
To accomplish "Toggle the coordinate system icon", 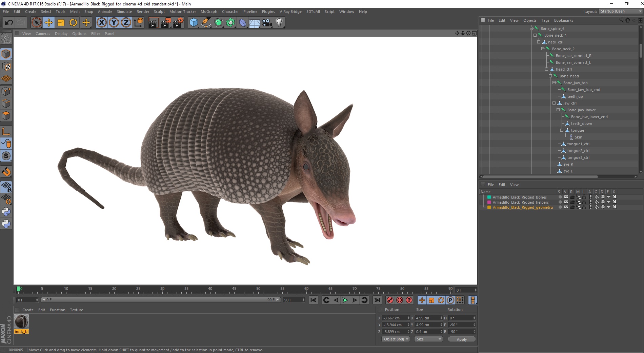I will [x=138, y=23].
